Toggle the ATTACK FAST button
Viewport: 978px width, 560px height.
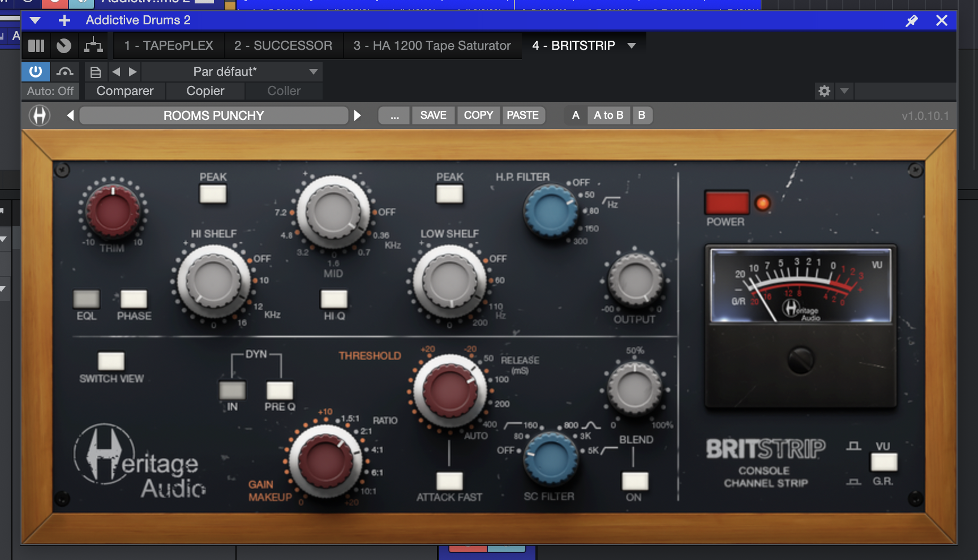(x=449, y=481)
